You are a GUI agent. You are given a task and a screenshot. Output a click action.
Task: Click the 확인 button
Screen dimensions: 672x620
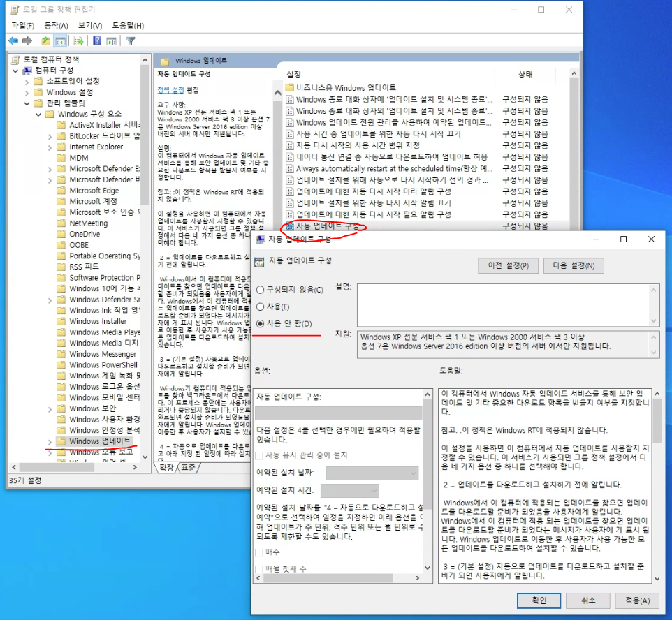pos(539,600)
